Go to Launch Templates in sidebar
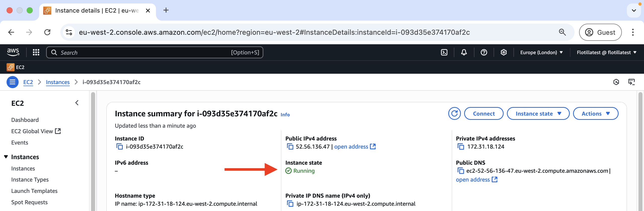This screenshot has height=211, width=644. coord(34,191)
